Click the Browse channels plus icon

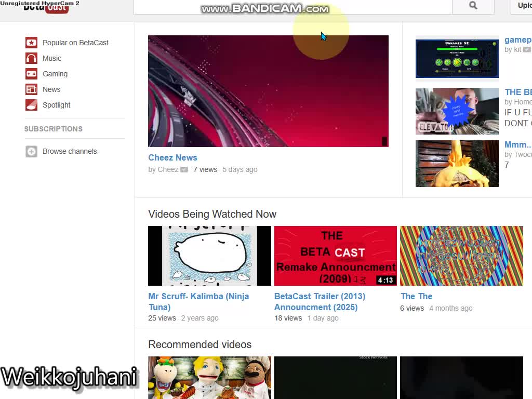(x=31, y=151)
